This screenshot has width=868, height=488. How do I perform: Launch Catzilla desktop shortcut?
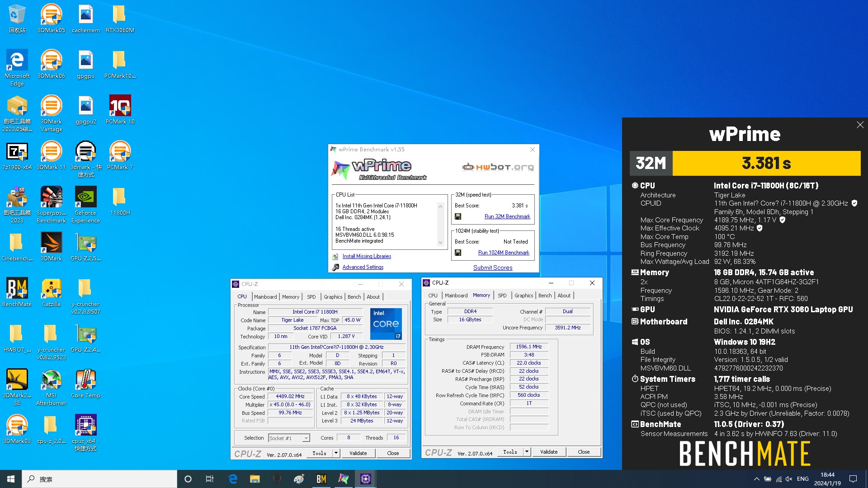[x=51, y=292]
